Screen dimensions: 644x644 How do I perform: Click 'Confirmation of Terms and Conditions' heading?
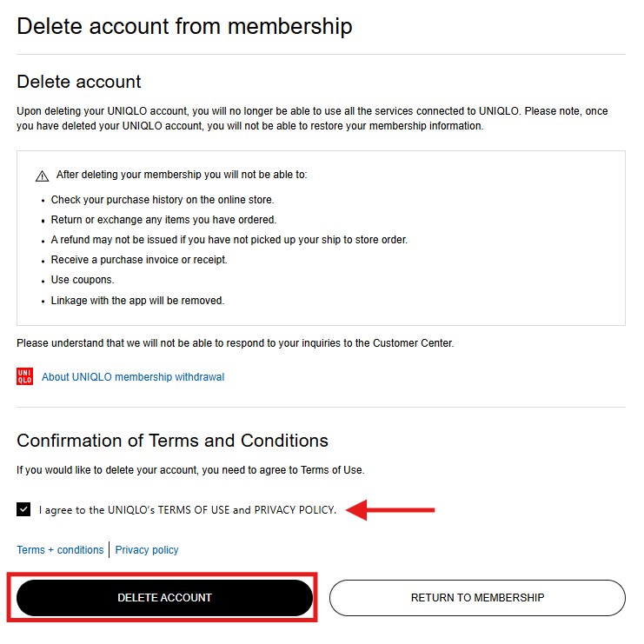(172, 441)
